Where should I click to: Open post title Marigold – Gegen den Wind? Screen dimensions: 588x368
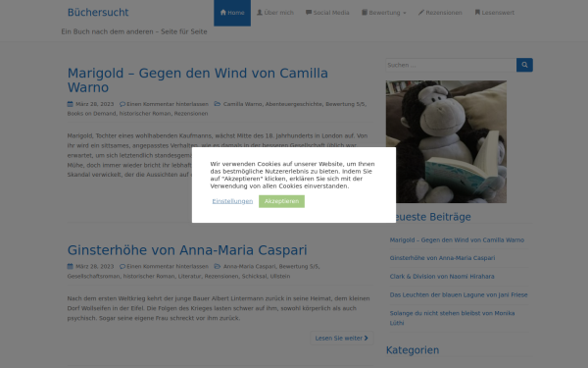[x=198, y=80]
